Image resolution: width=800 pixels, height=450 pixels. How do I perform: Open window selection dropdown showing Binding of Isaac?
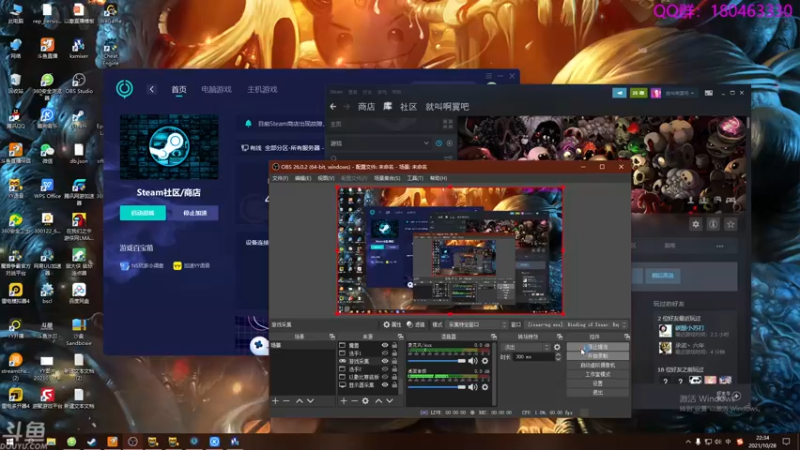click(x=577, y=324)
